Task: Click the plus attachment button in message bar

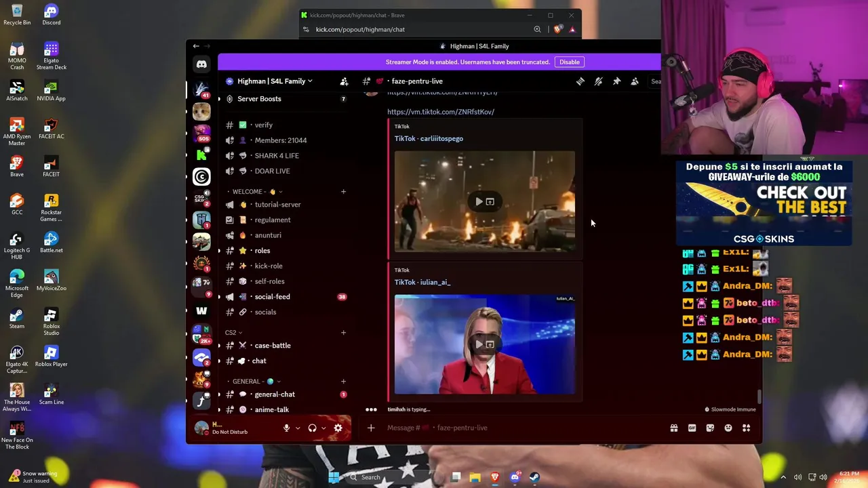Action: 371,428
